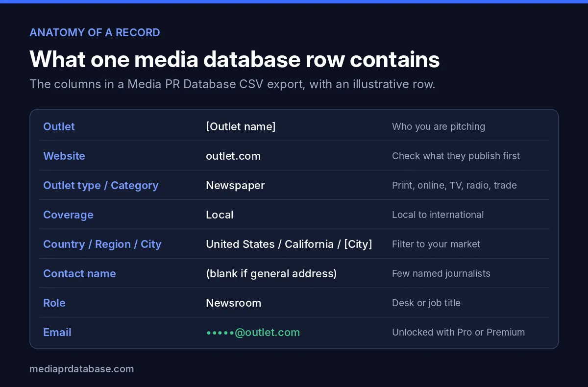
Task: Select the 'Outlet' column label
Action: [x=59, y=126]
